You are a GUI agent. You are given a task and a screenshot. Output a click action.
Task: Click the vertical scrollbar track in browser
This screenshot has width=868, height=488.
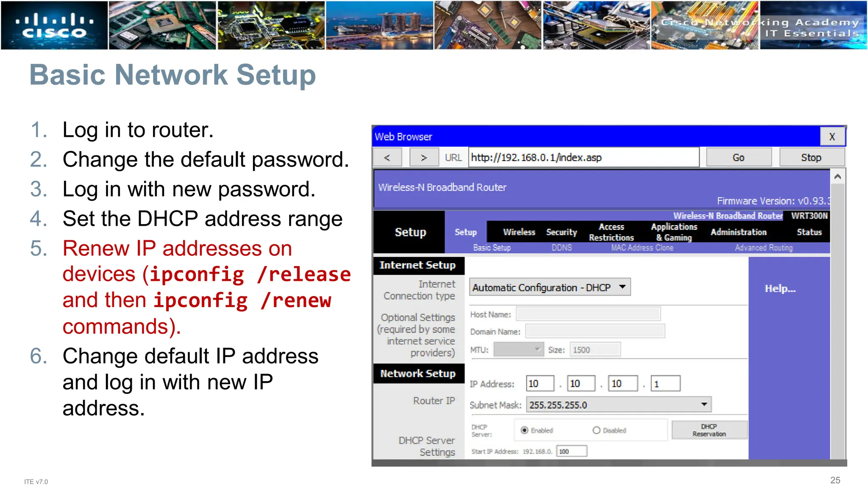837,322
